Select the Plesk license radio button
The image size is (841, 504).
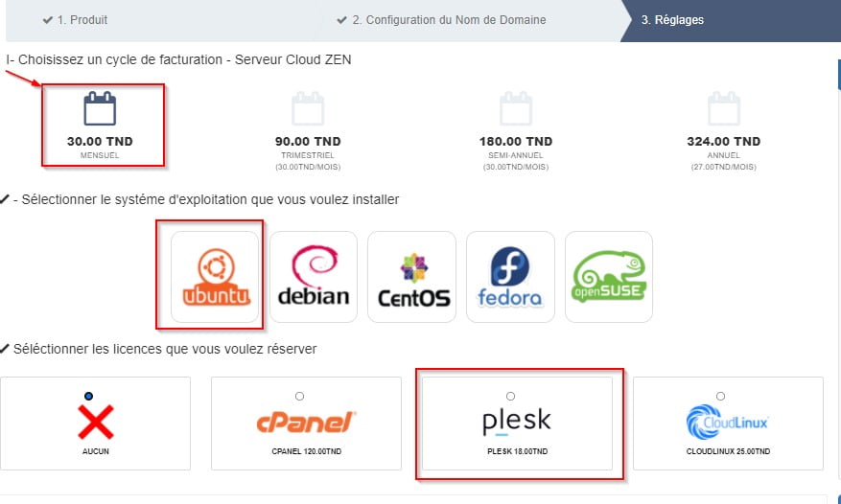[510, 396]
